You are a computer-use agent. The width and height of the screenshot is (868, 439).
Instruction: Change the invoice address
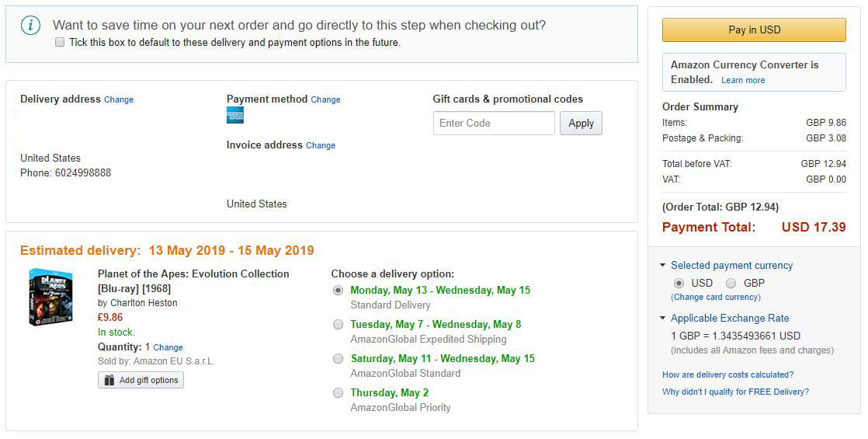pyautogui.click(x=321, y=146)
